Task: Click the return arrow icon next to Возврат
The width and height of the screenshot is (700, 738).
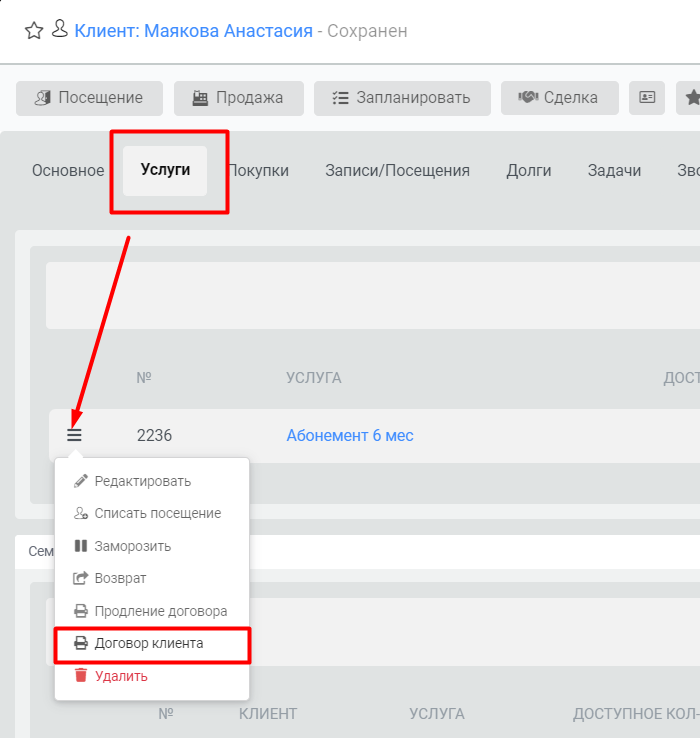Action: 80,578
